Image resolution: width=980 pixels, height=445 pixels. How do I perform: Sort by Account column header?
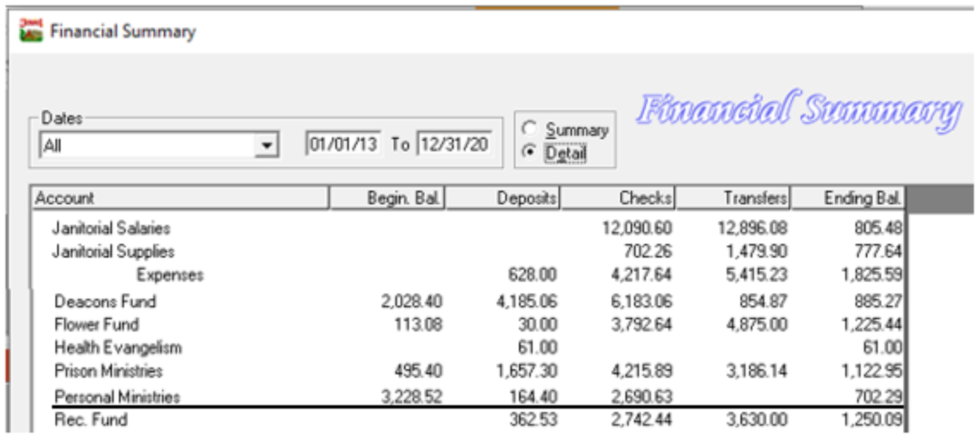tap(180, 198)
